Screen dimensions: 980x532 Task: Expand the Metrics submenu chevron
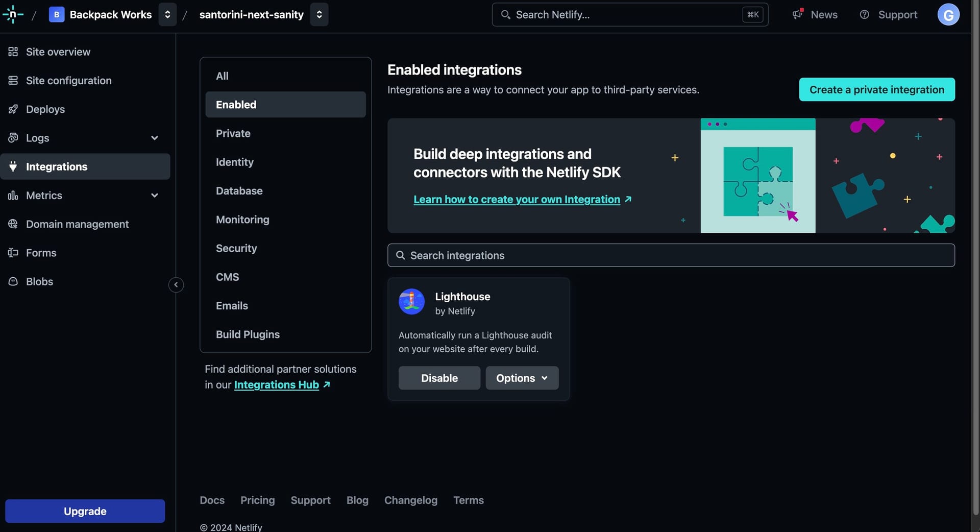click(155, 196)
